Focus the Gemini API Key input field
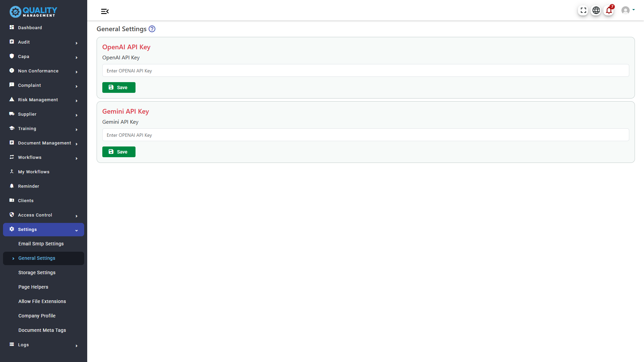644x362 pixels. click(366, 135)
